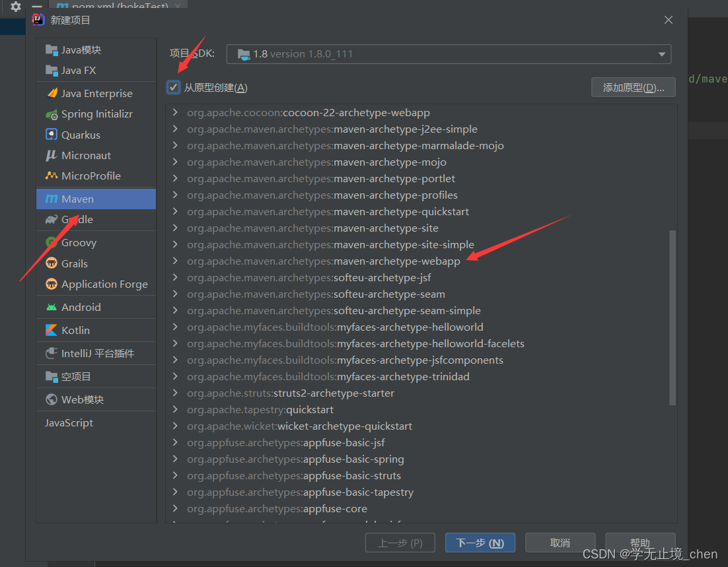Click the Web模块 globe icon

[52, 399]
